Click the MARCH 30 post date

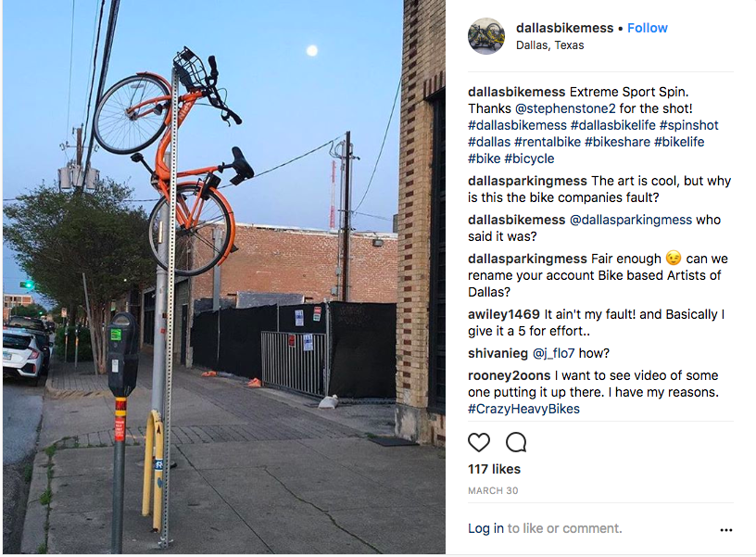tap(493, 491)
